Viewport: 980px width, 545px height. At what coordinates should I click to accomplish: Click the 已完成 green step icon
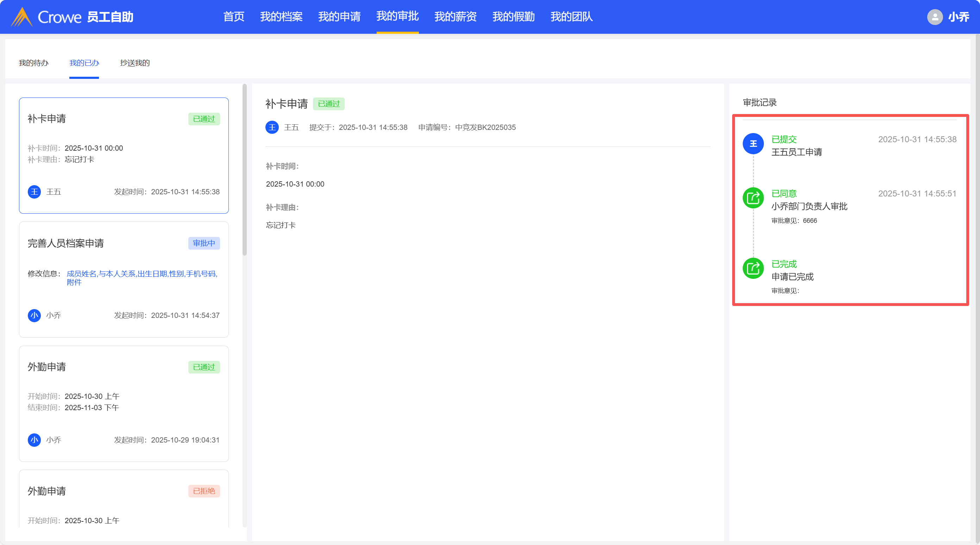tap(753, 268)
